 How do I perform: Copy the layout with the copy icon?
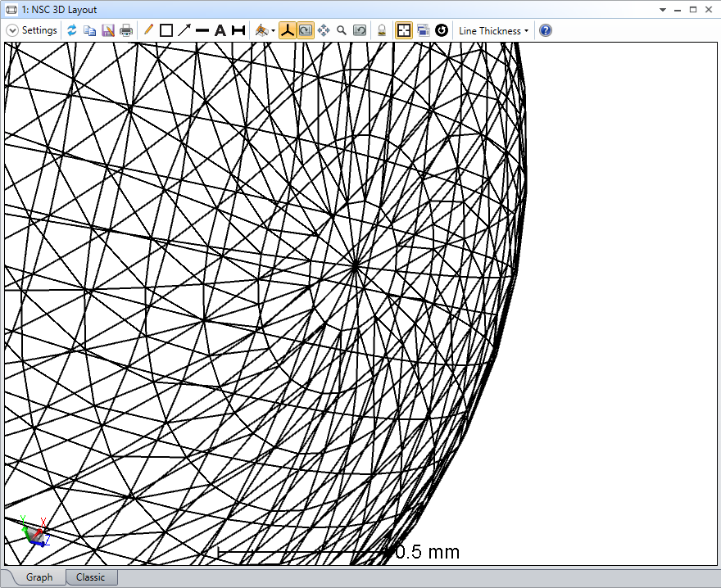pyautogui.click(x=90, y=30)
